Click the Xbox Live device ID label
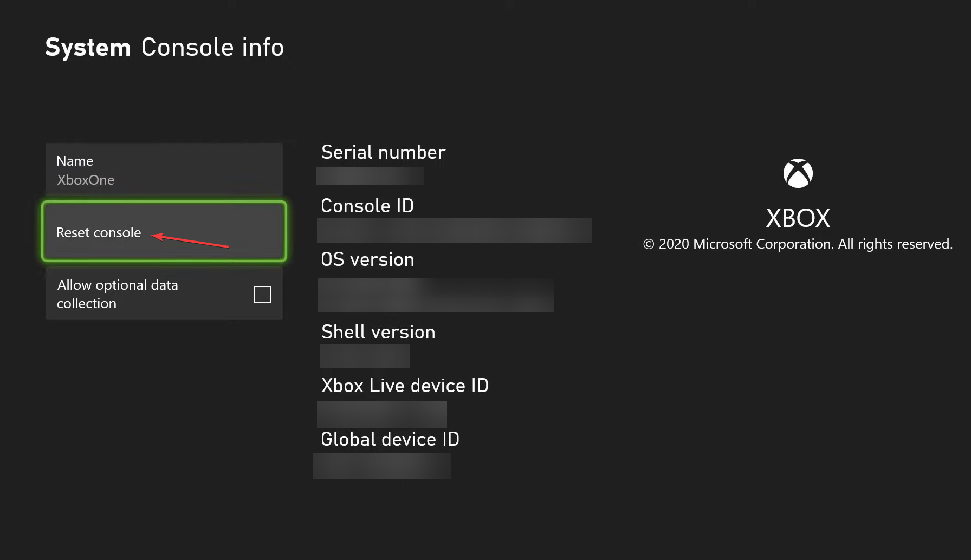Viewport: 971px width, 560px height. pyautogui.click(x=405, y=386)
